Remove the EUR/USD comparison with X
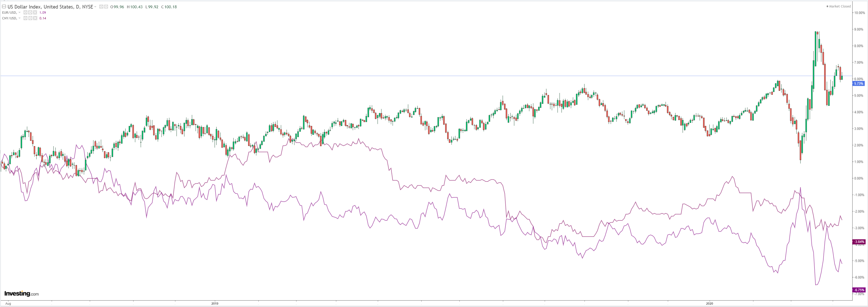The image size is (868, 307). 35,12
